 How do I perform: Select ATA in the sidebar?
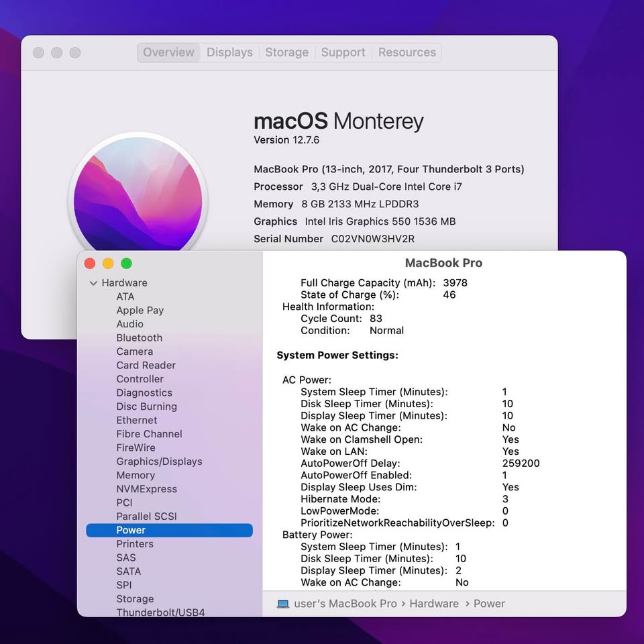click(x=125, y=297)
